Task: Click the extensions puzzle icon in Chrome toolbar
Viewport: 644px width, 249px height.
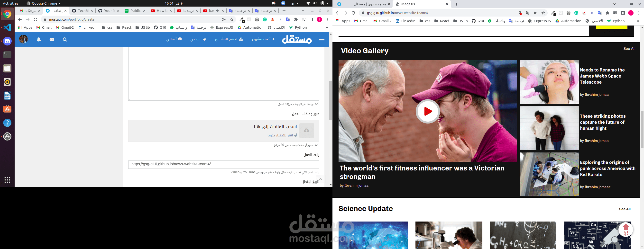Action: coord(296,19)
